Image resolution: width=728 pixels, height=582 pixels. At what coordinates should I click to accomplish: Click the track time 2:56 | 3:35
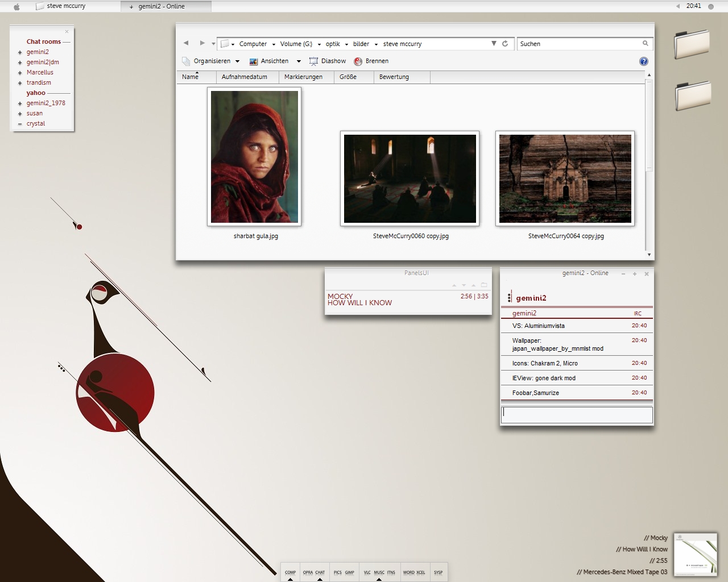click(474, 296)
